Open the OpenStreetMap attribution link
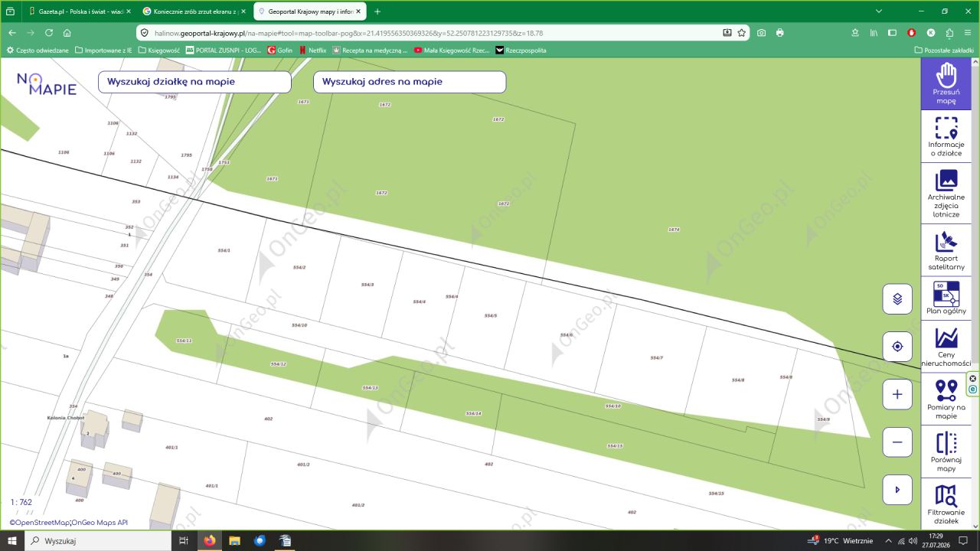This screenshot has height=551, width=980. [x=39, y=523]
